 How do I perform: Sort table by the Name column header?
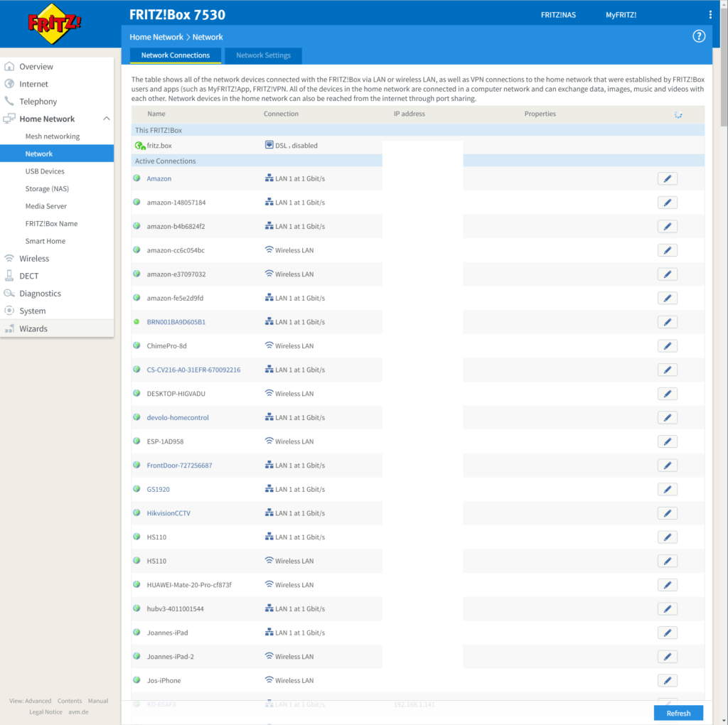156,114
